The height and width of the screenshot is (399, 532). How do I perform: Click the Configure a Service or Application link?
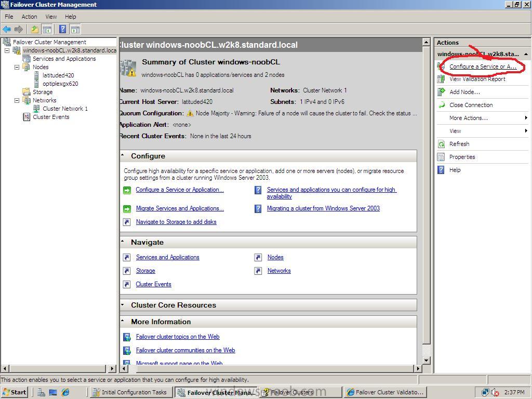[x=180, y=190]
